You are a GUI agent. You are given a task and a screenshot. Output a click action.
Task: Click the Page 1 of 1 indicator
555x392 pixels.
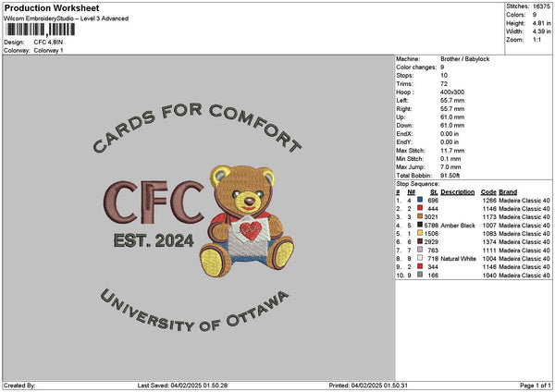click(536, 386)
